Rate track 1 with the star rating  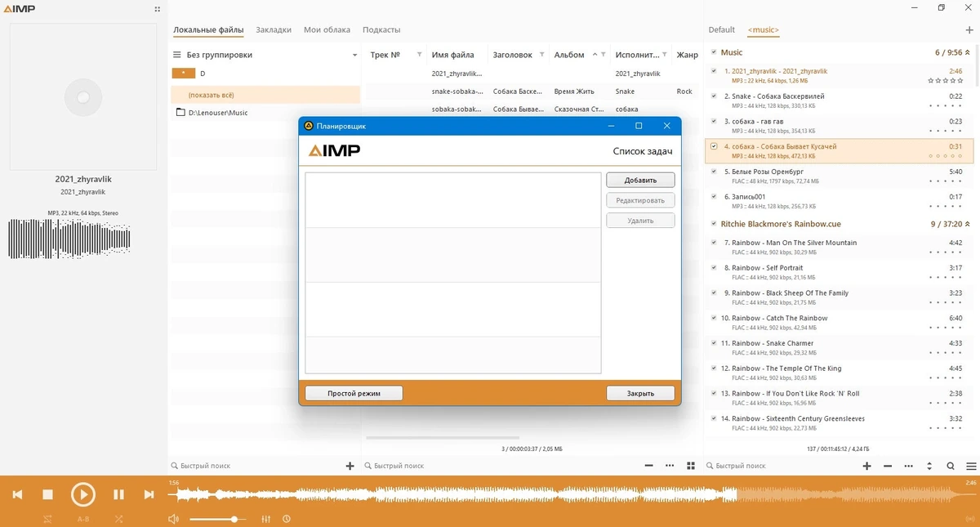pos(946,80)
